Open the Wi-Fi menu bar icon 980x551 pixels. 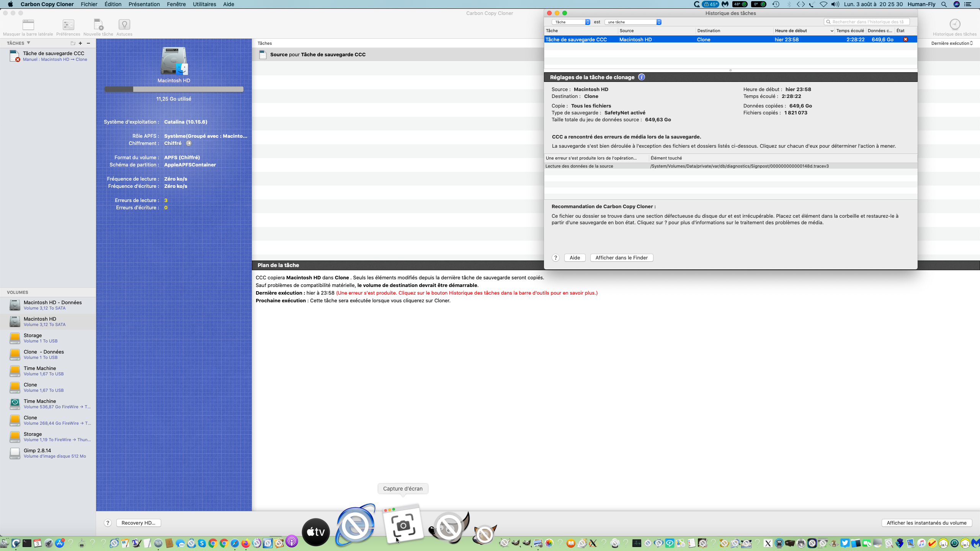click(823, 4)
